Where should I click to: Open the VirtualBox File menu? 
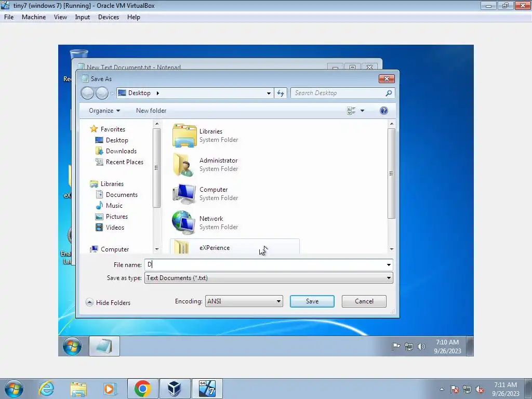point(9,17)
